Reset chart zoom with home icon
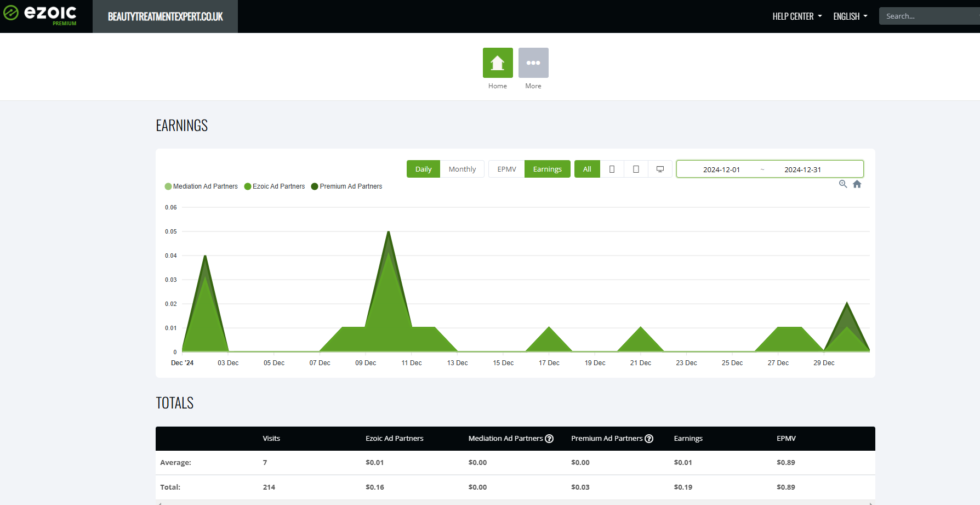 pyautogui.click(x=857, y=184)
